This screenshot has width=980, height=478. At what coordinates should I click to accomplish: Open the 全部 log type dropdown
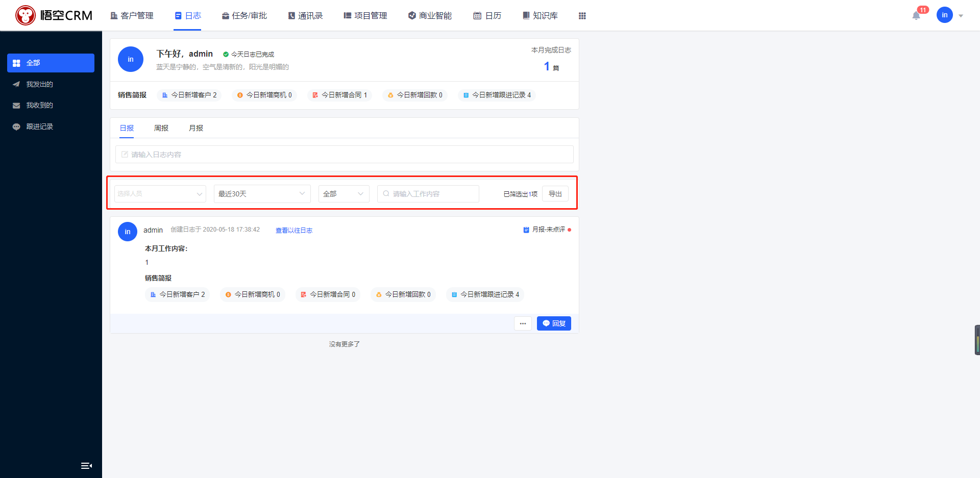pos(344,194)
